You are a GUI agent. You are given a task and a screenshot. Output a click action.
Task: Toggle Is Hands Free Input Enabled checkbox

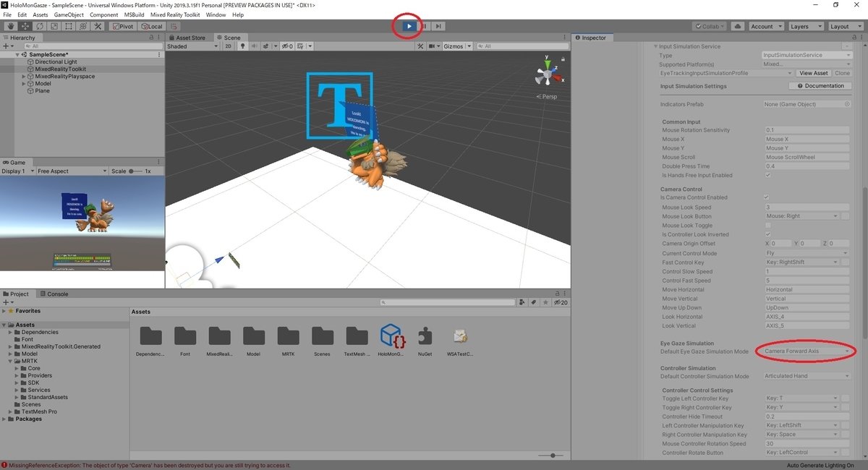[768, 175]
